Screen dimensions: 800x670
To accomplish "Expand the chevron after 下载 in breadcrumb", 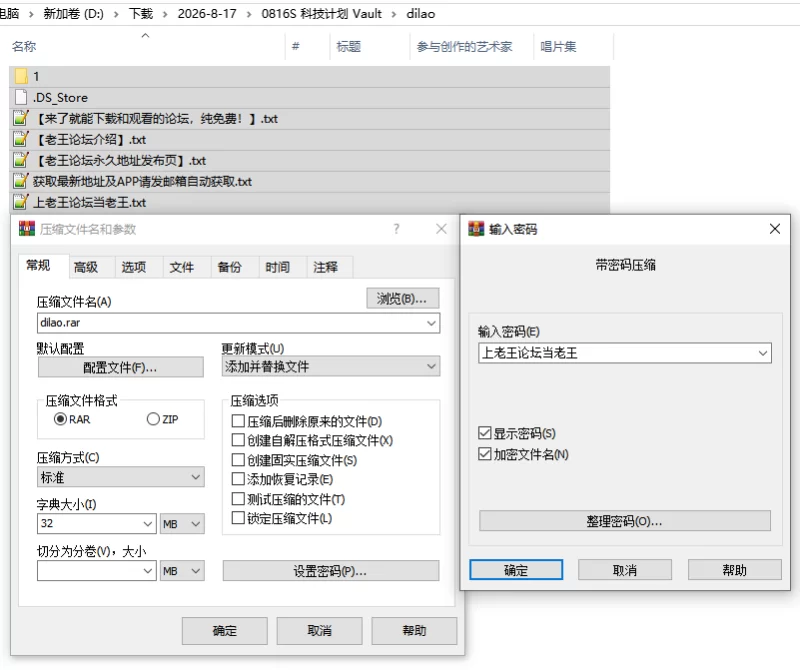I will click(165, 14).
